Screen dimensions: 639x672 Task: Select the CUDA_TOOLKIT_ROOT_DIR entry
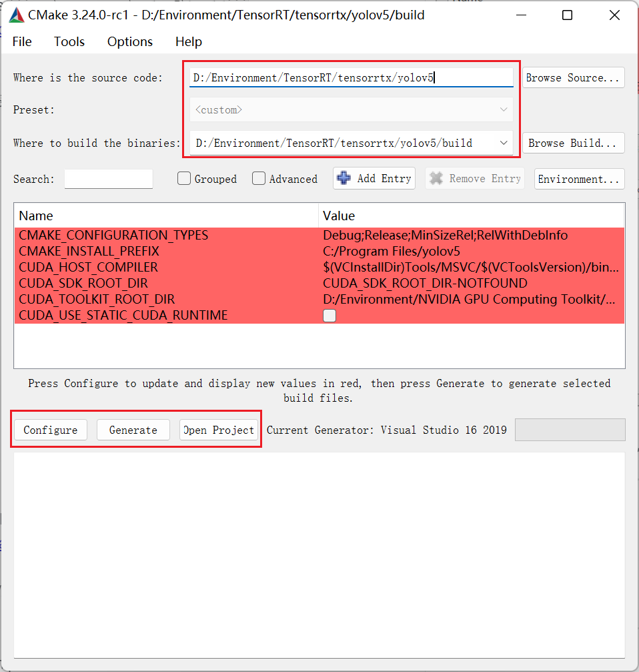tap(319, 299)
